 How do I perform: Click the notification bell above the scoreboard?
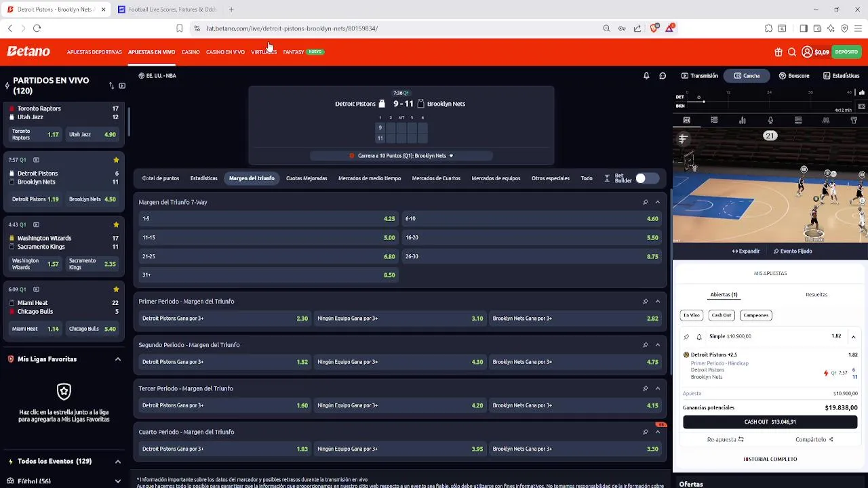tap(646, 76)
